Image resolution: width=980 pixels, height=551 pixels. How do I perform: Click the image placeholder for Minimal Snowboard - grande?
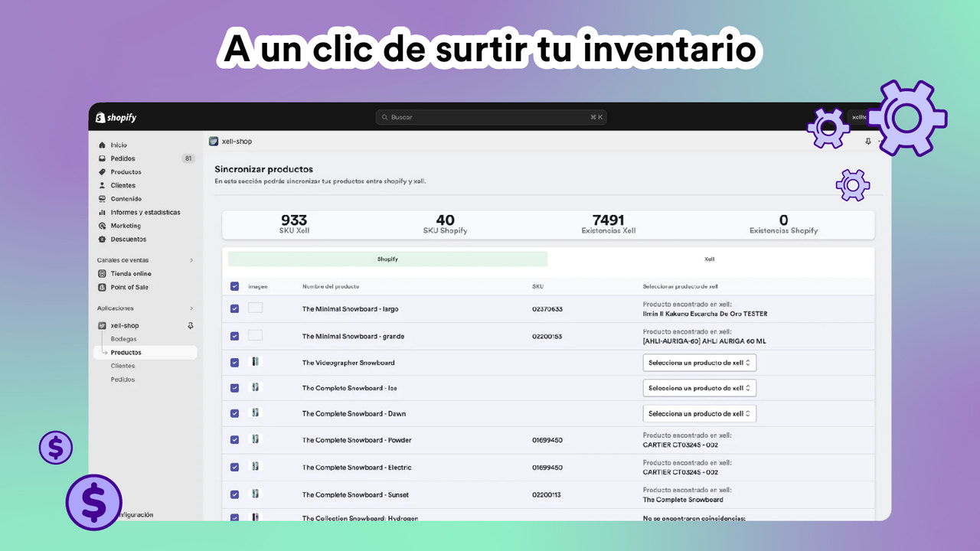[x=255, y=335]
